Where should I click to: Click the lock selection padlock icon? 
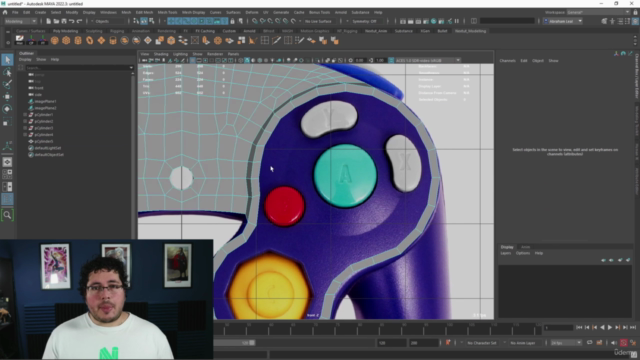tap(233, 21)
